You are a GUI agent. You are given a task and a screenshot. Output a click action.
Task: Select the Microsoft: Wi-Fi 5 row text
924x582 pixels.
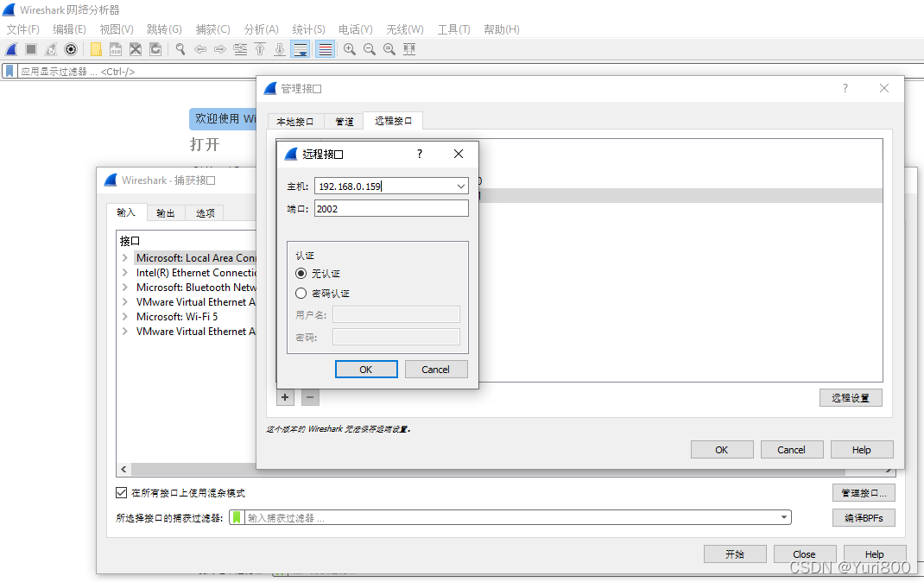coord(177,317)
